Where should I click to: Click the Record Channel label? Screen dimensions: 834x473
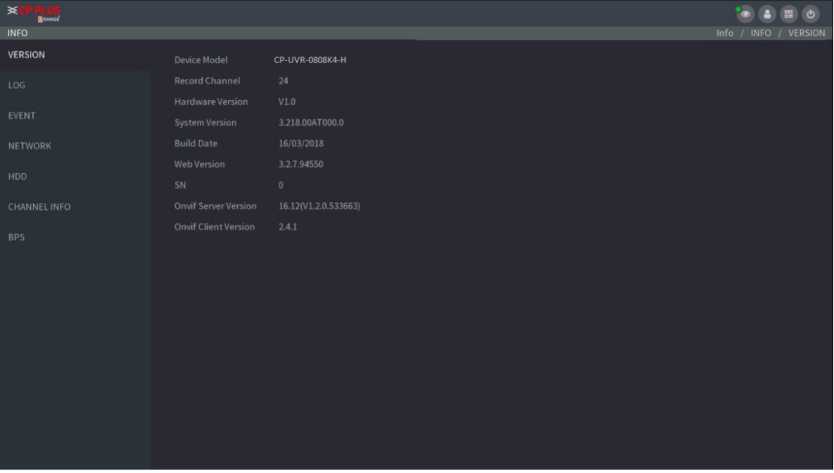coord(207,81)
